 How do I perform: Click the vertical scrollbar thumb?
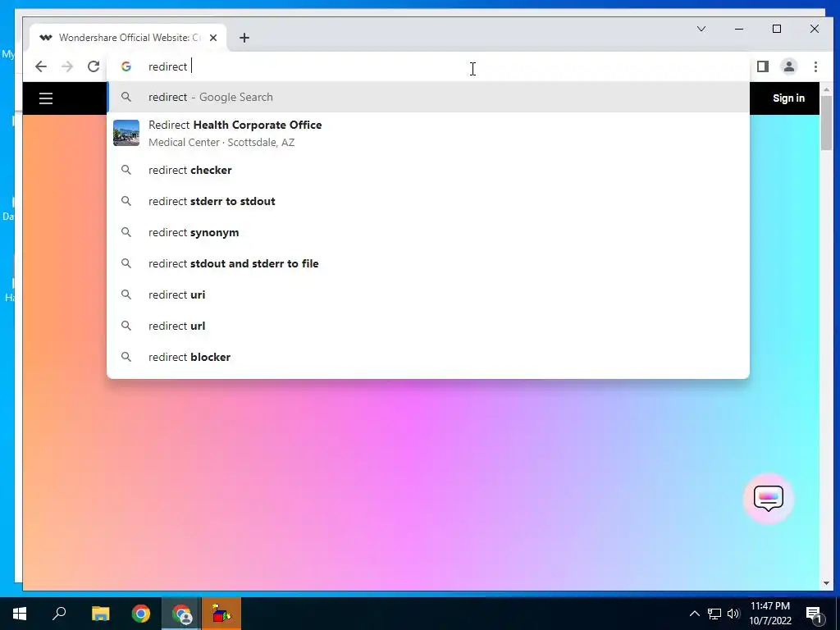tap(825, 123)
